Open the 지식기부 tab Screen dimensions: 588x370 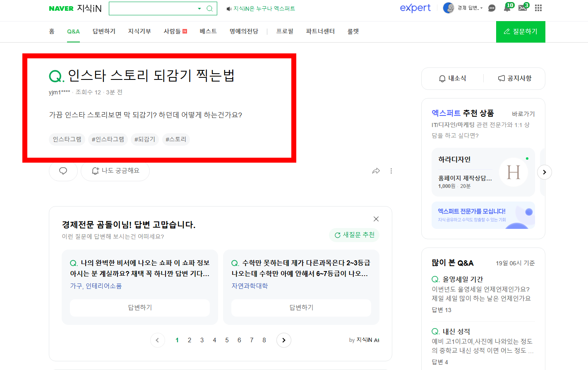(x=139, y=31)
